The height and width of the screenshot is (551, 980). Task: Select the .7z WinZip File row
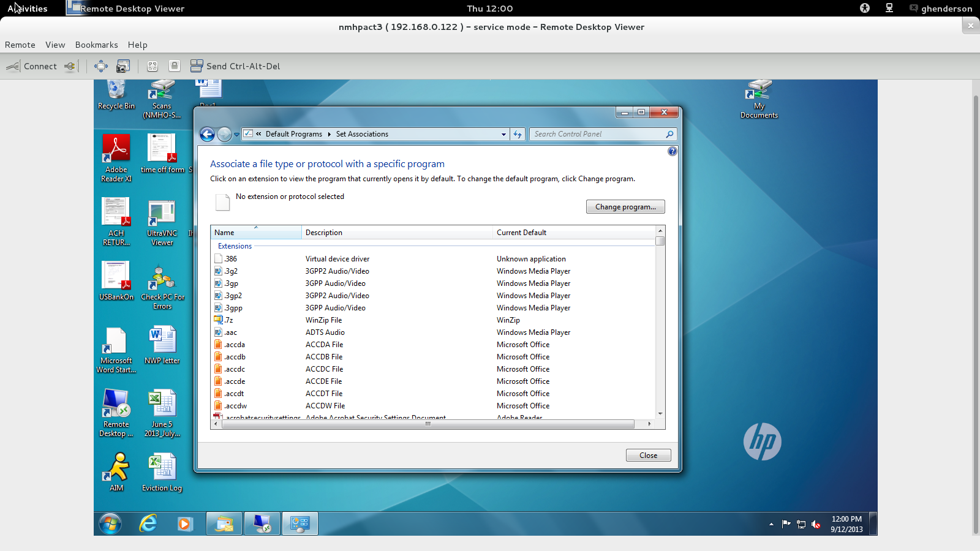point(323,320)
